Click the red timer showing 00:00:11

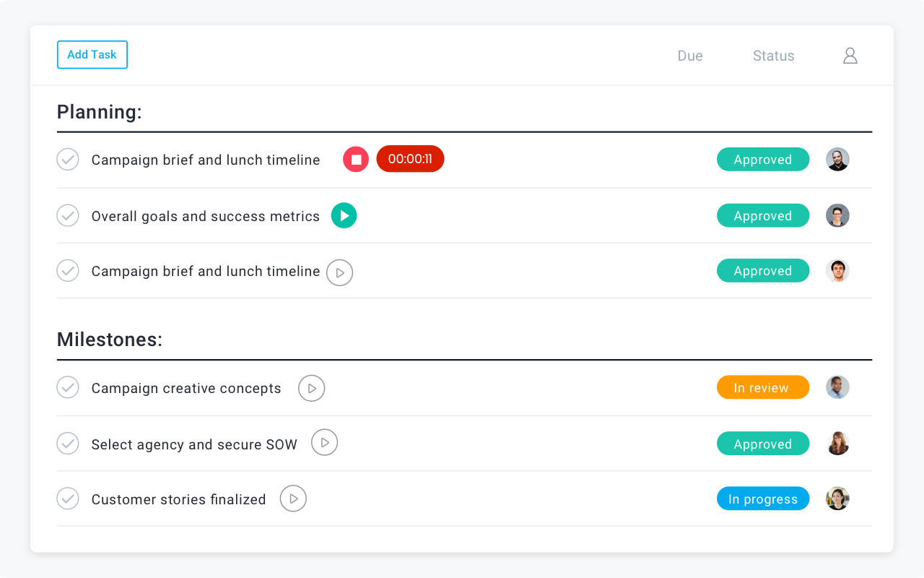(x=410, y=158)
